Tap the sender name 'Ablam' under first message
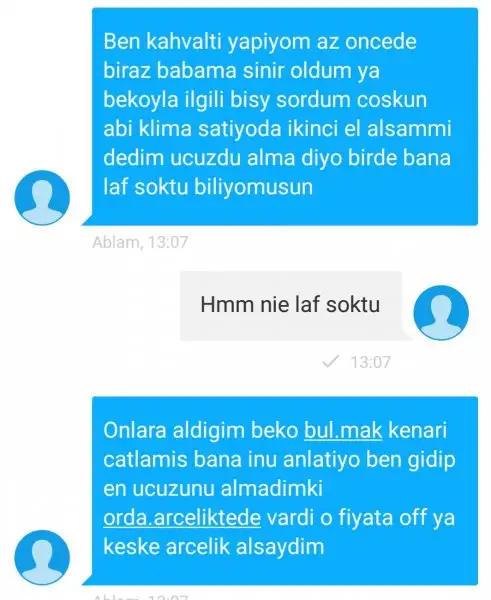The width and height of the screenshot is (491, 600). click(x=116, y=242)
